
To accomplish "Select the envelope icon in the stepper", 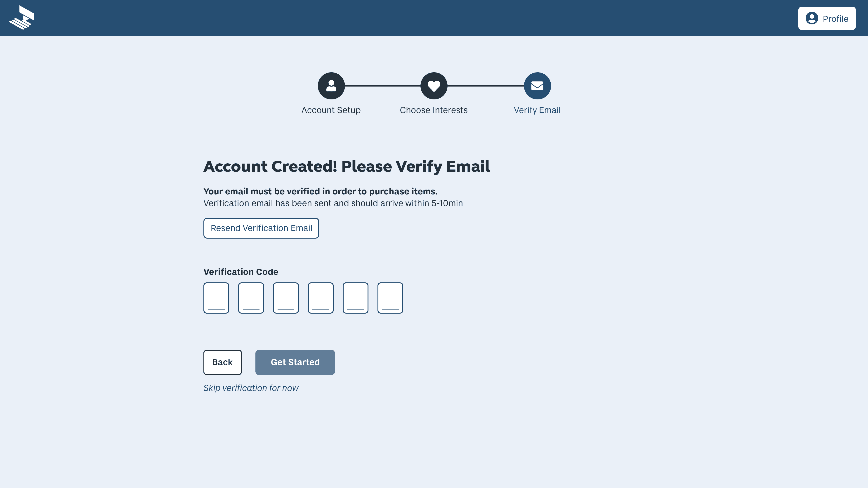I will click(537, 86).
